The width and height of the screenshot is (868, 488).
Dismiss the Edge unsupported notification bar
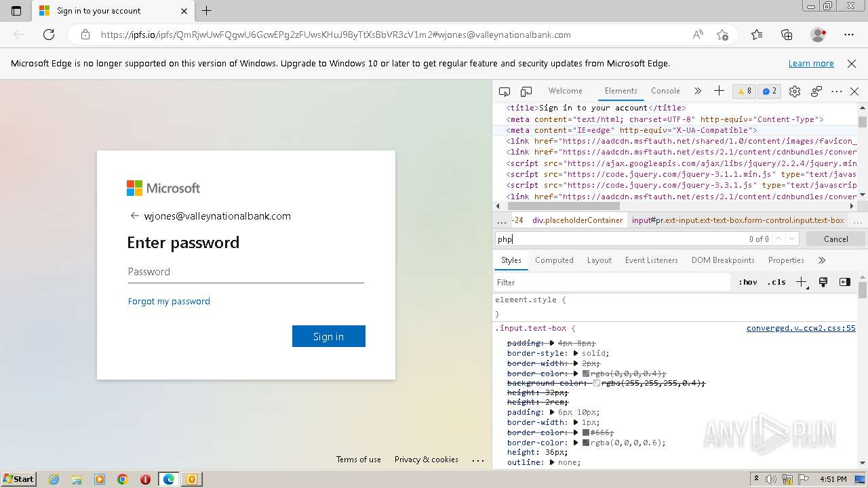pos(852,64)
